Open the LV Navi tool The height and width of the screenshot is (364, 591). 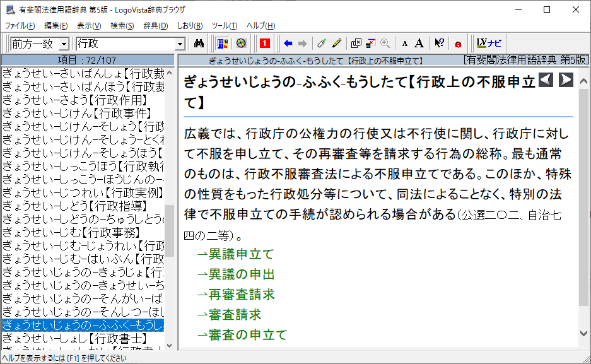click(489, 44)
